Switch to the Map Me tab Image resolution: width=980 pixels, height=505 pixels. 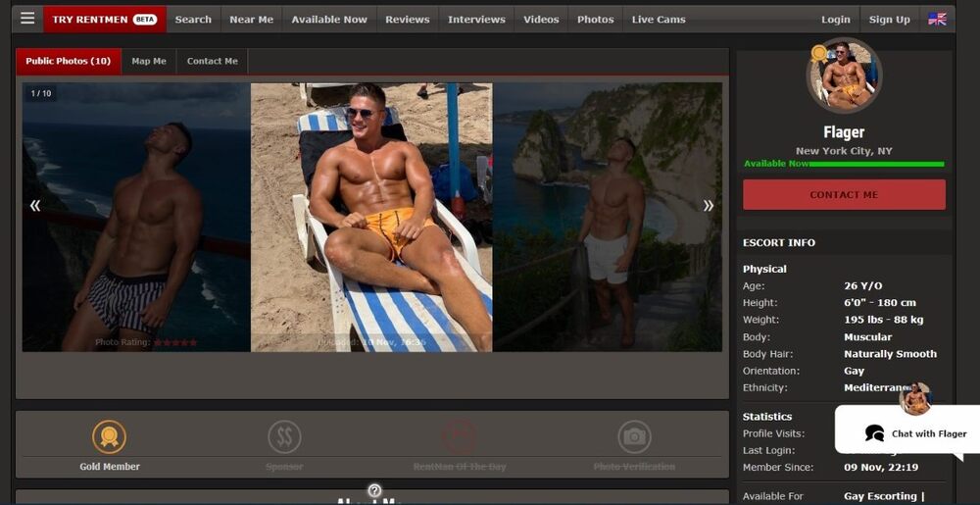149,61
